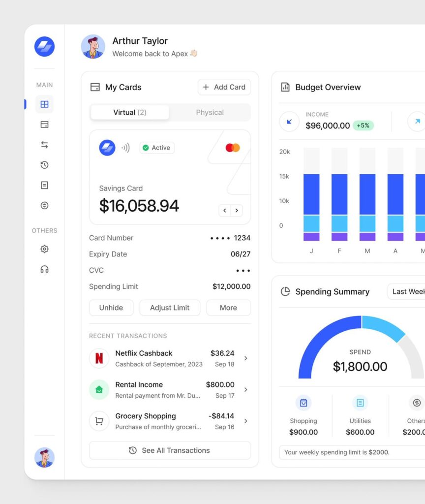Go to next card with right arrow
Screen dimensions: 425x504
(237, 210)
